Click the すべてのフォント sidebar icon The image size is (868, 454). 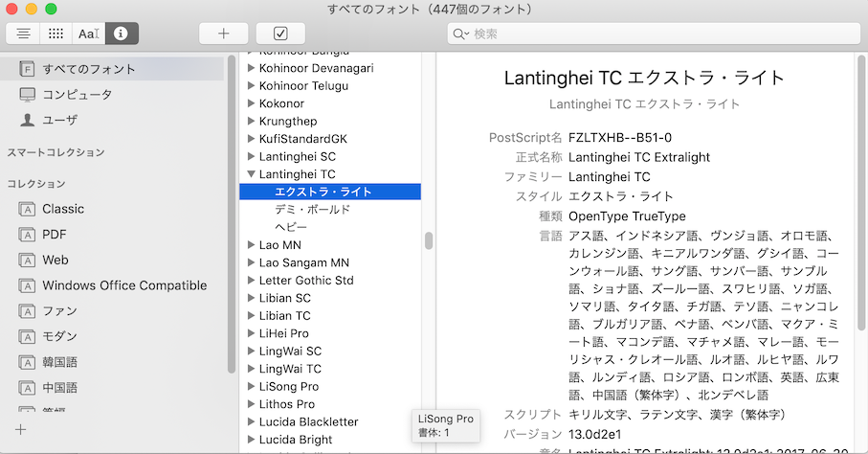(27, 69)
